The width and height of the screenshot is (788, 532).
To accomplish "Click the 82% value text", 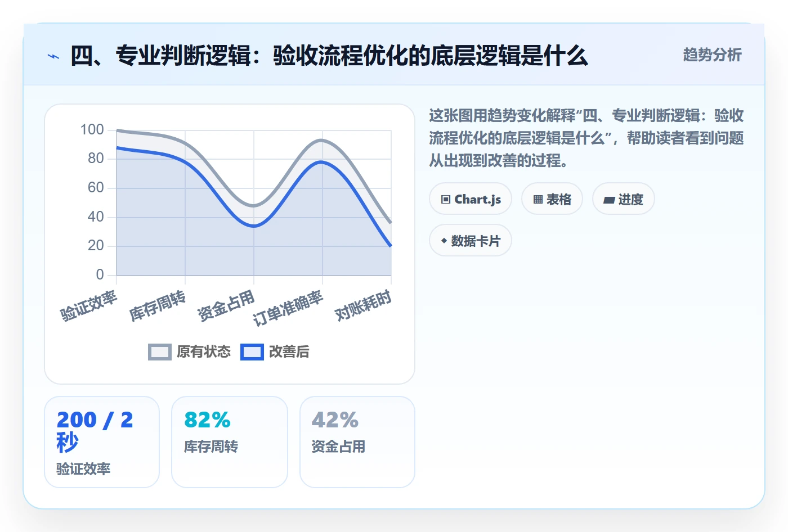I will pyautogui.click(x=207, y=420).
